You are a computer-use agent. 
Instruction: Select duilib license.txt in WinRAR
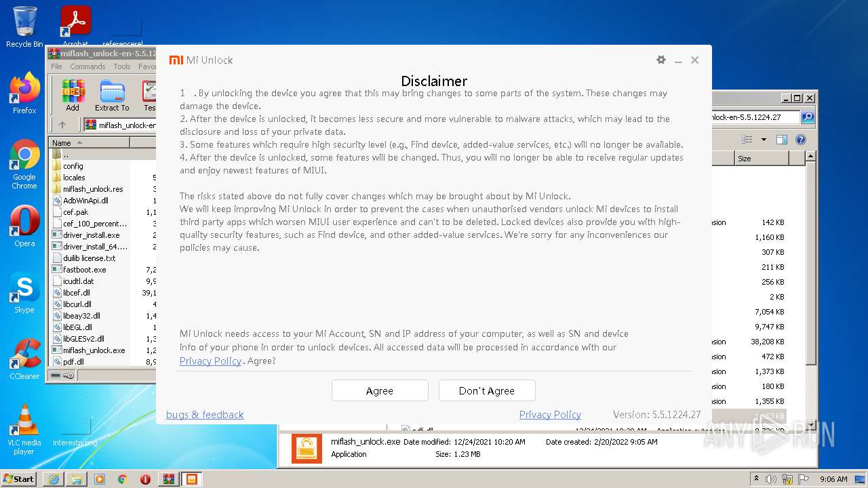click(89, 258)
